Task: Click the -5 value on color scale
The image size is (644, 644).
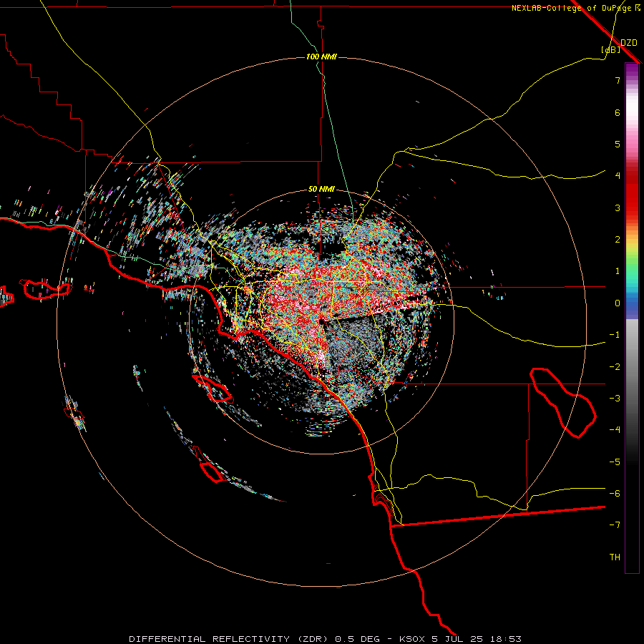Action: coord(615,462)
